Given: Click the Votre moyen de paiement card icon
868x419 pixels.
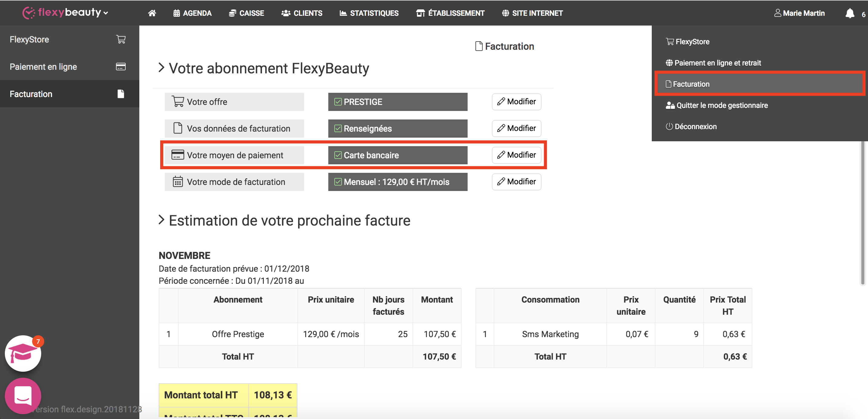Looking at the screenshot, I should pos(177,155).
